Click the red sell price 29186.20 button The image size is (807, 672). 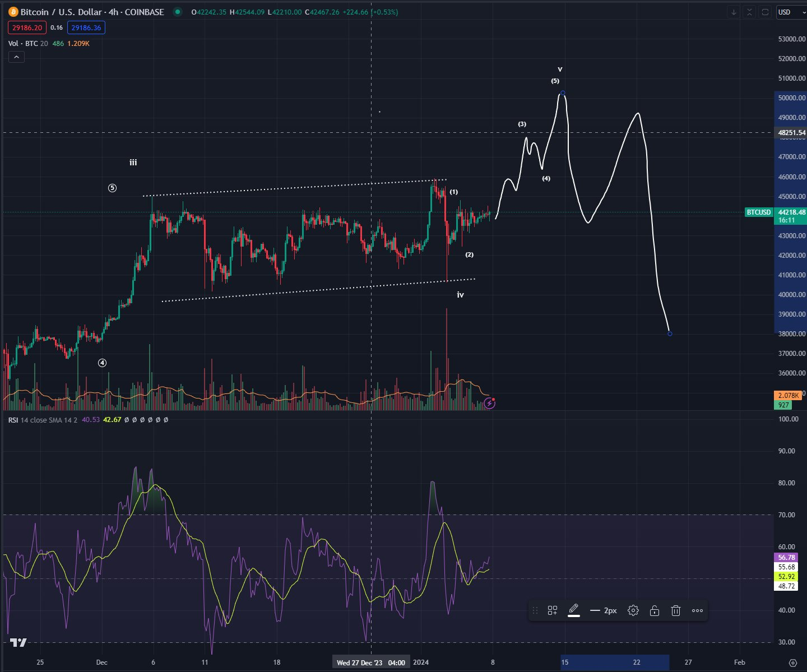pyautogui.click(x=27, y=27)
